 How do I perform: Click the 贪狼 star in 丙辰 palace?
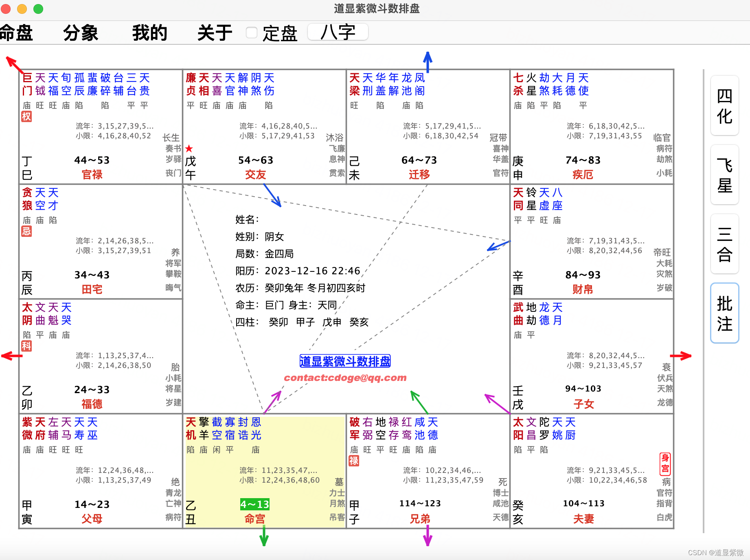tap(27, 199)
